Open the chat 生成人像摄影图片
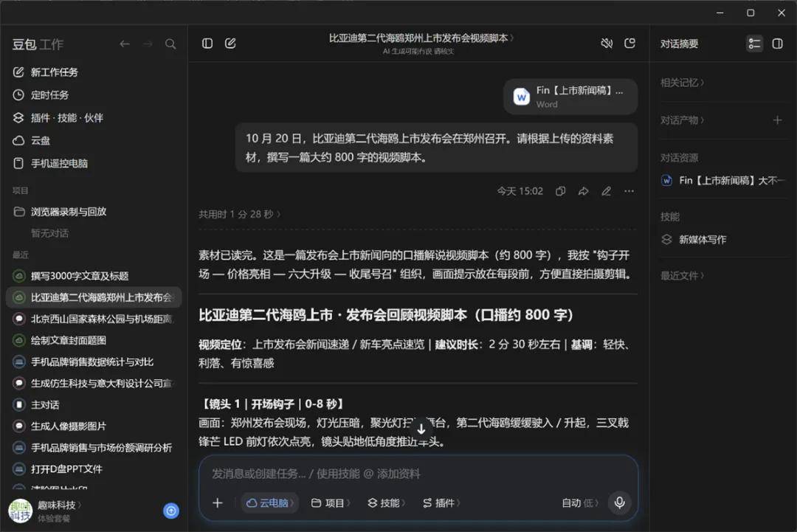Screen dimensions: 797x532 pyautogui.click(x=94, y=426)
